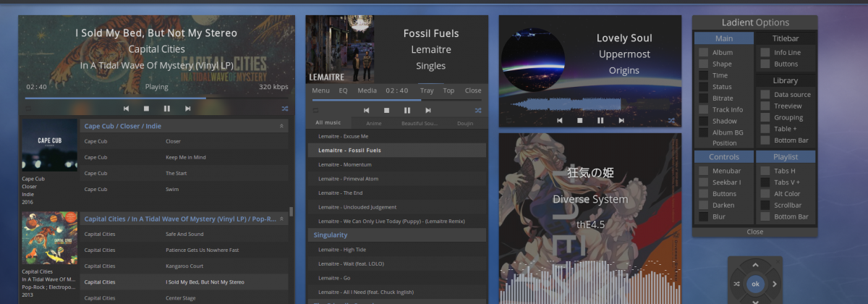
Task: Toggle shuffle in the Lovely Soul player
Action: (671, 120)
